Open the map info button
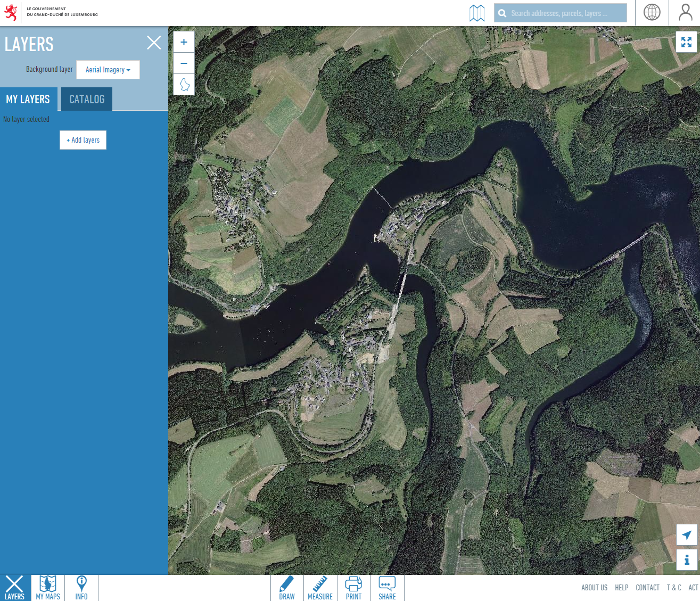Viewport: 700px width, 601px height. pos(686,560)
